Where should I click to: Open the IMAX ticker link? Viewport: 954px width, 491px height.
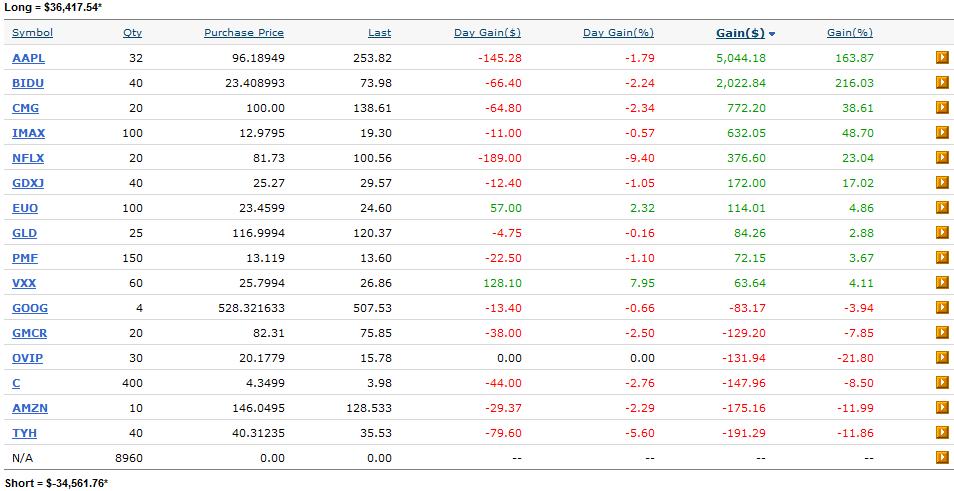[x=29, y=133]
